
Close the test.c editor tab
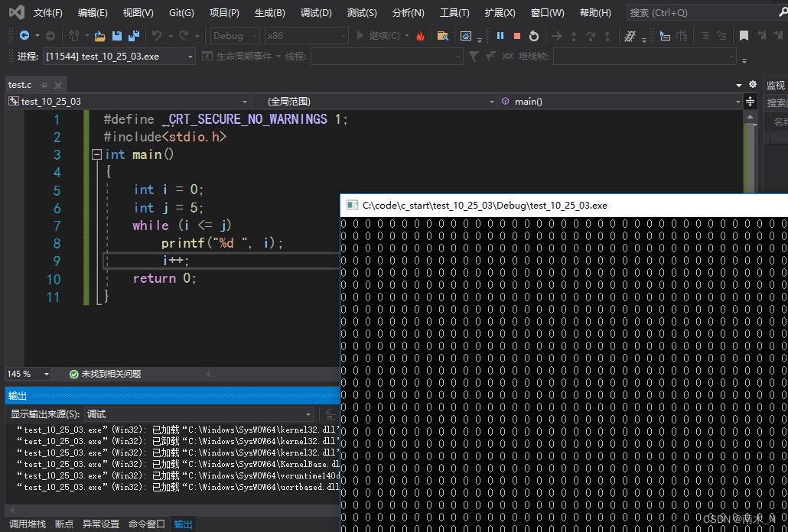coord(58,86)
